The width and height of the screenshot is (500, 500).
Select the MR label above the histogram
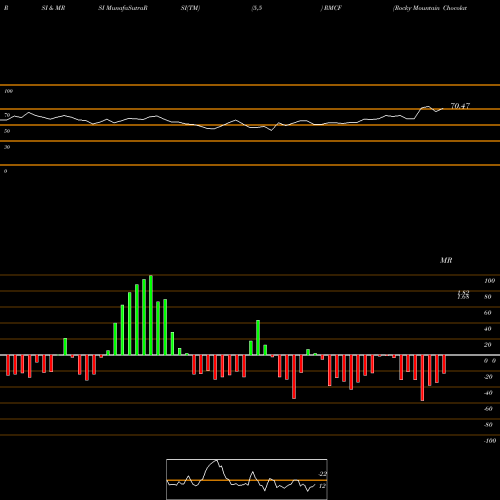tap(446, 260)
